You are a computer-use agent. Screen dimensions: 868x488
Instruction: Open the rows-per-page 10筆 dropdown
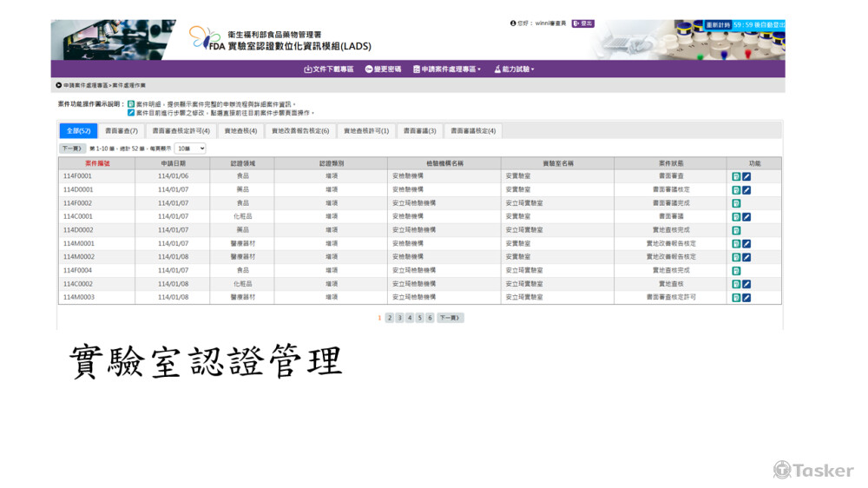(190, 148)
